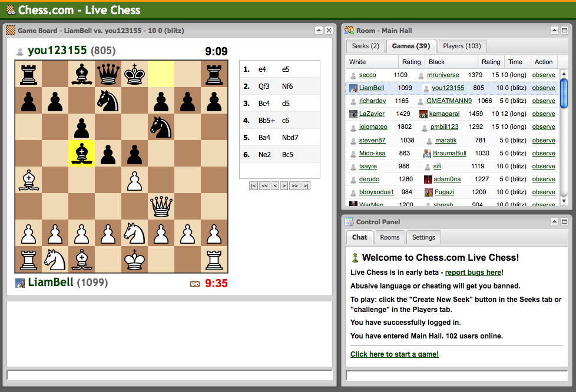
Task: Click the games list scrollbar thumb
Action: [x=564, y=94]
